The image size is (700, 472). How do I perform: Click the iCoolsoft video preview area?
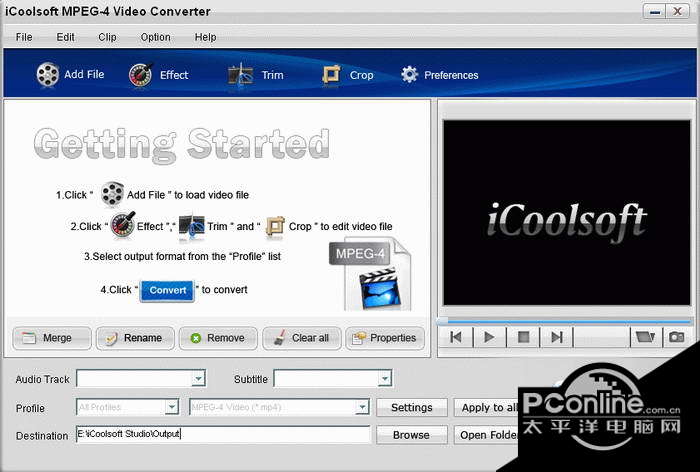pyautogui.click(x=567, y=213)
